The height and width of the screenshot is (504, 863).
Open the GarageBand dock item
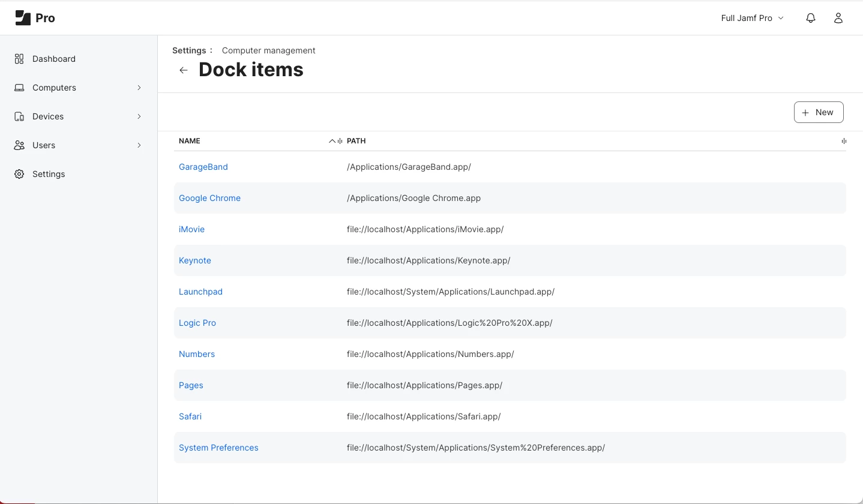click(203, 167)
